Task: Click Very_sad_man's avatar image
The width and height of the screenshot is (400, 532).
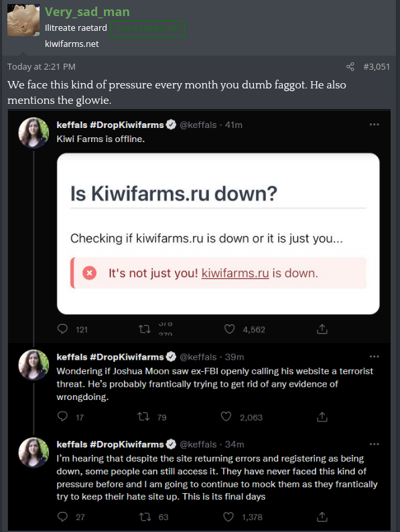Action: tap(23, 20)
